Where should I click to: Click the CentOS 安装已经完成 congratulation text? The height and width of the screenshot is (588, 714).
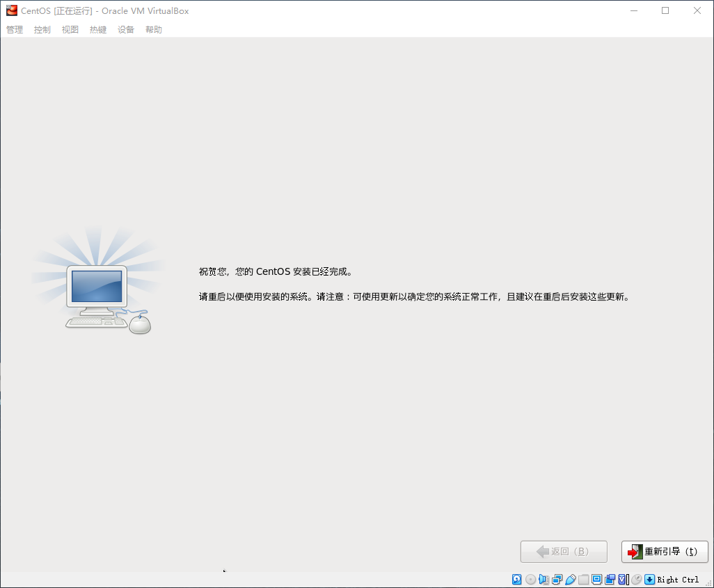tap(276, 271)
